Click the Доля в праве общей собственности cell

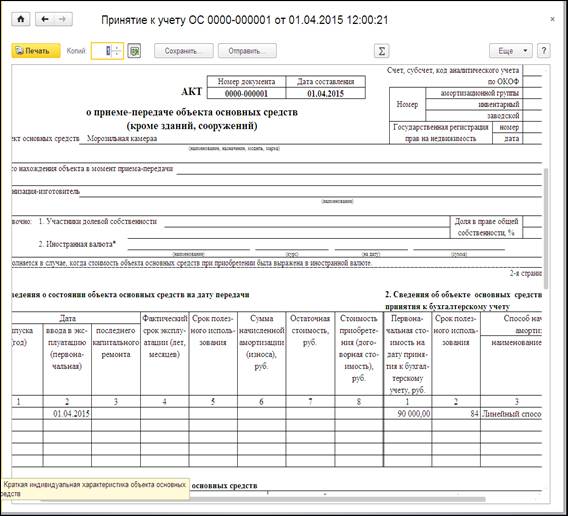pyautogui.click(x=486, y=227)
